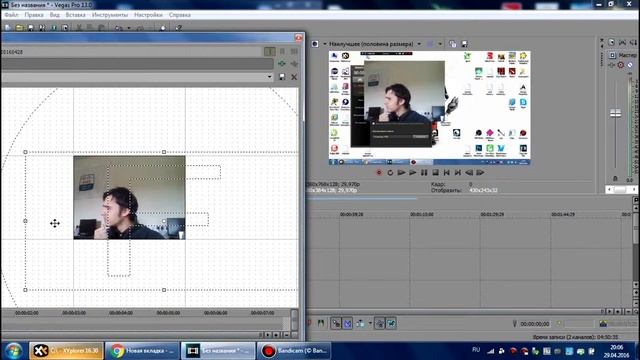Open the Файл menu

(x=11, y=15)
